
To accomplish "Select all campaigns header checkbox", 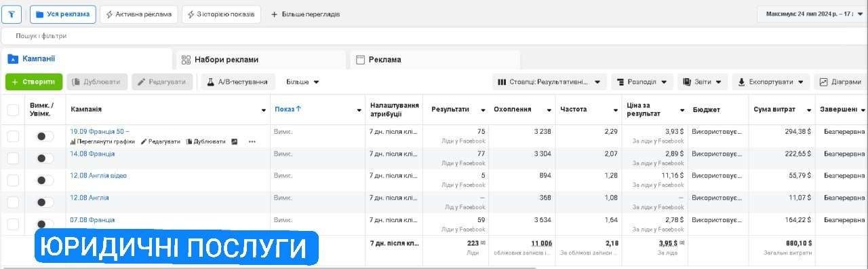I will 13,109.
